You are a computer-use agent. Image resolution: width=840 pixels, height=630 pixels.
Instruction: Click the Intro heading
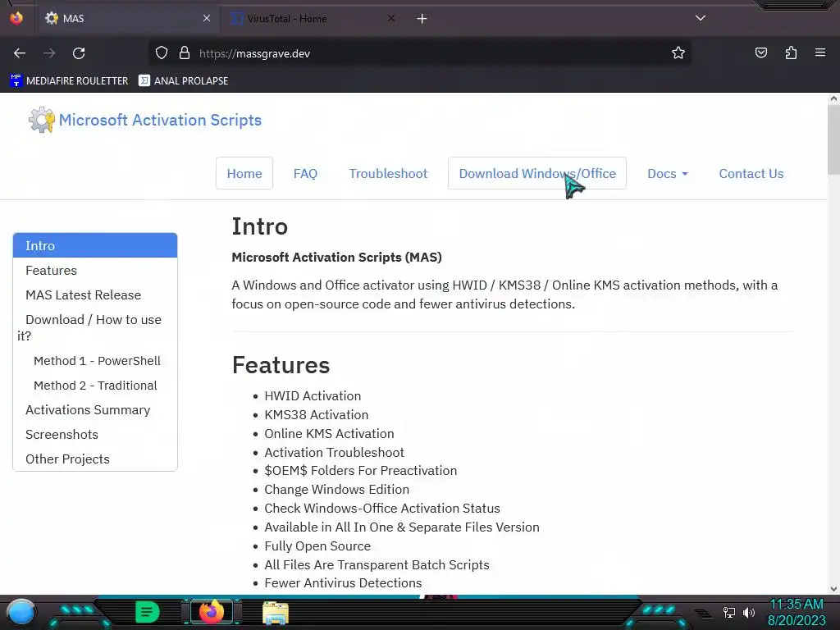tap(260, 226)
